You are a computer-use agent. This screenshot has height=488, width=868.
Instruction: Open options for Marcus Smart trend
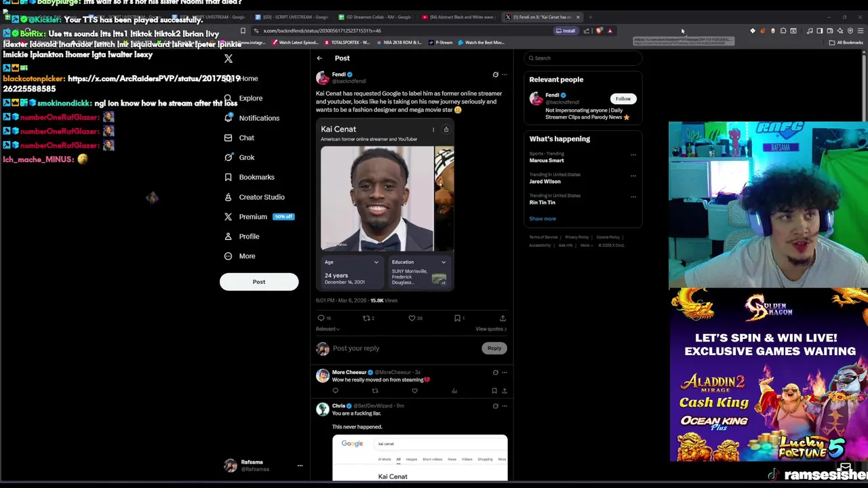(x=633, y=155)
